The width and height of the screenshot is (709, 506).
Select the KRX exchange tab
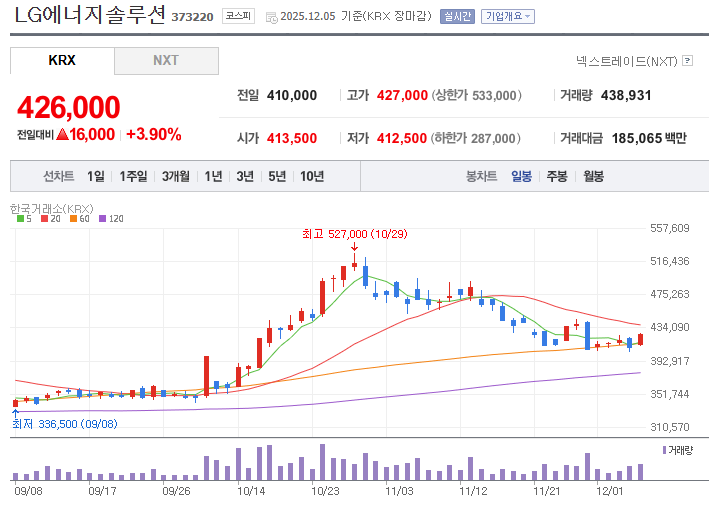(62, 61)
